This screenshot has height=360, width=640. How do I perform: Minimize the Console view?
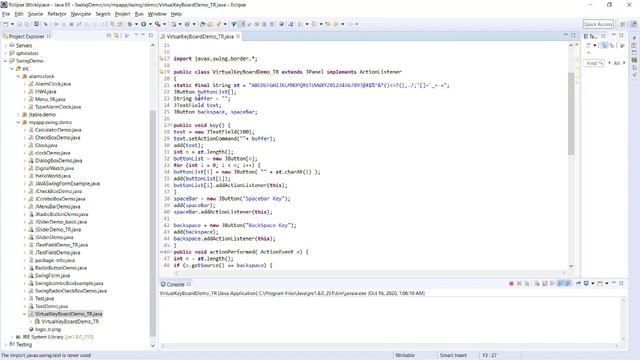click(613, 284)
